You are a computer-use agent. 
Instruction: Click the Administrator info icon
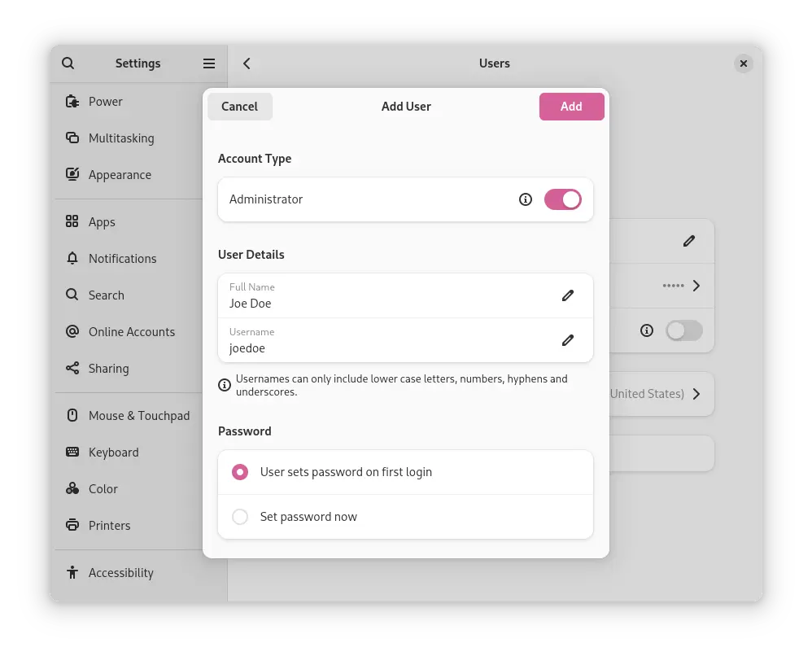(526, 199)
